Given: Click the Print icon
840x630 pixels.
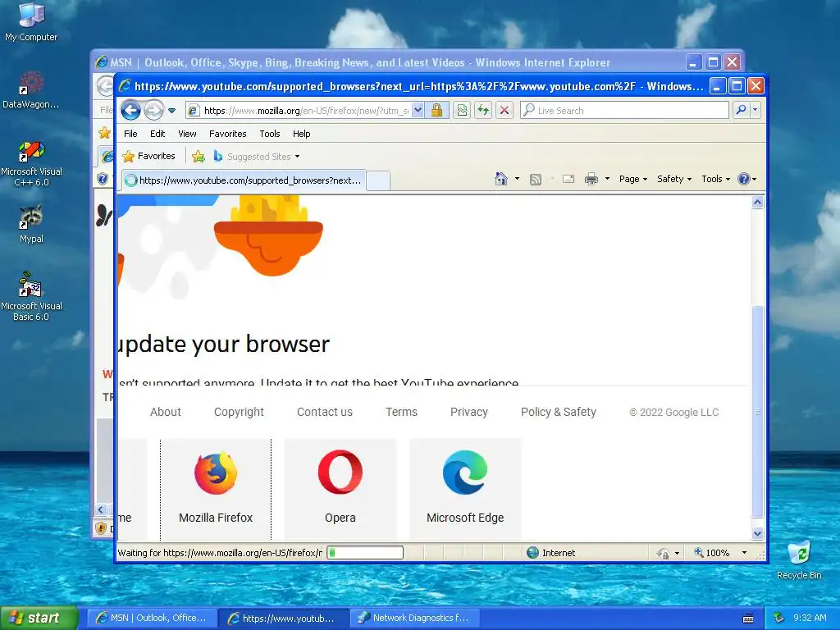Looking at the screenshot, I should click(x=591, y=179).
